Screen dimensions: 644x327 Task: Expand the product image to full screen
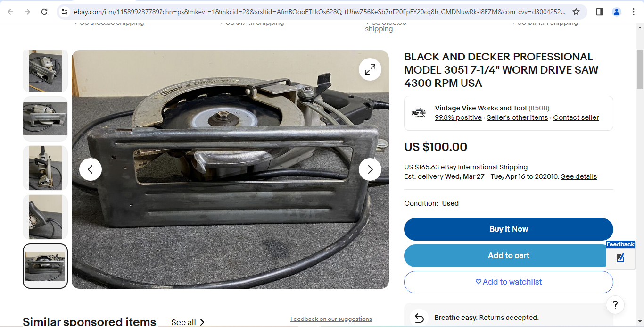pyautogui.click(x=370, y=69)
